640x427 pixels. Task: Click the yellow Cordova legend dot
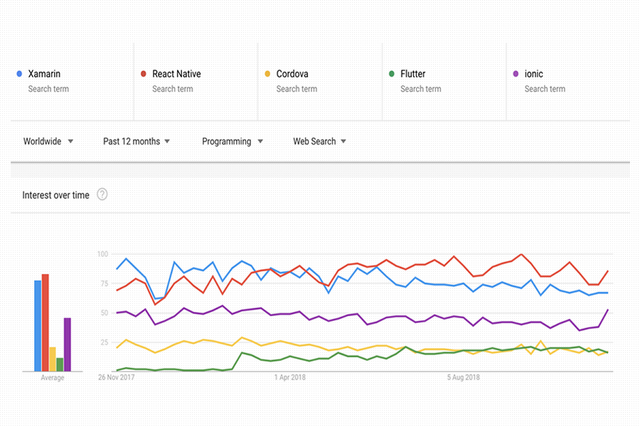pos(268,74)
